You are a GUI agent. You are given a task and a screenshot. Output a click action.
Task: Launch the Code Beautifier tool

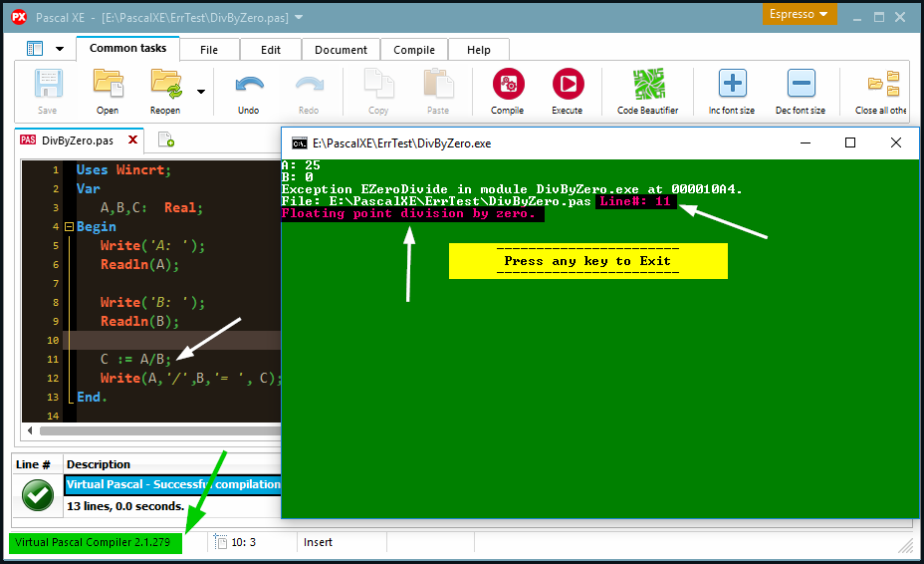point(648,84)
